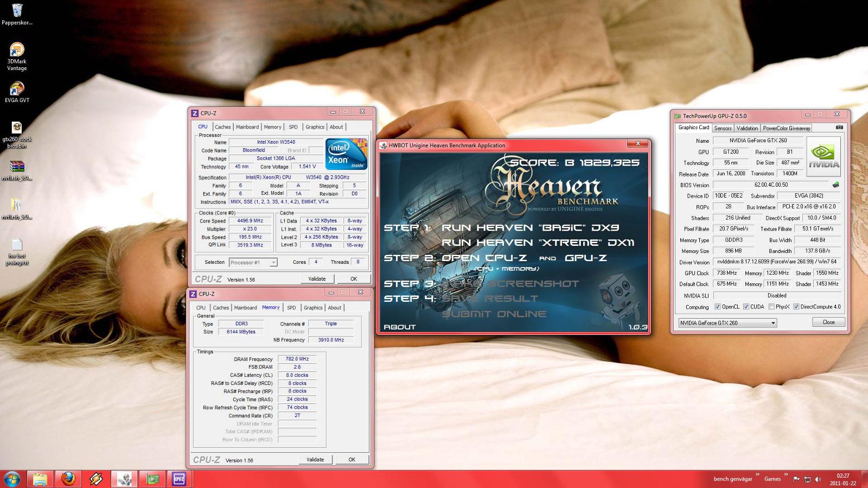The image size is (868, 488).
Task: Switch to GPU-Z taskbar button
Action: click(x=152, y=479)
